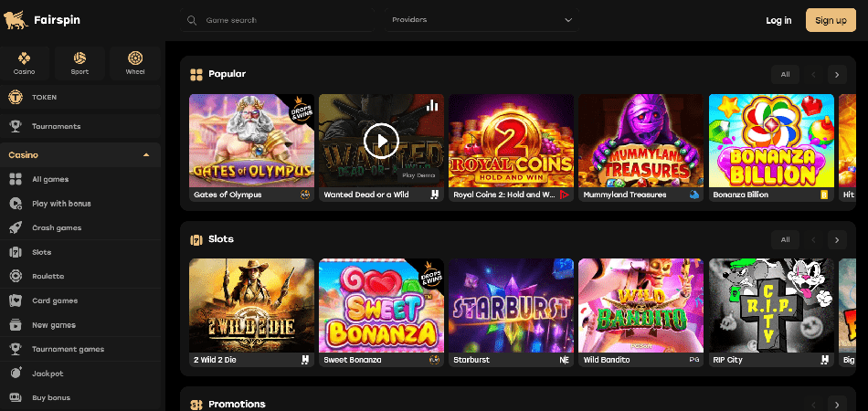Click the search magnifier icon

(192, 20)
